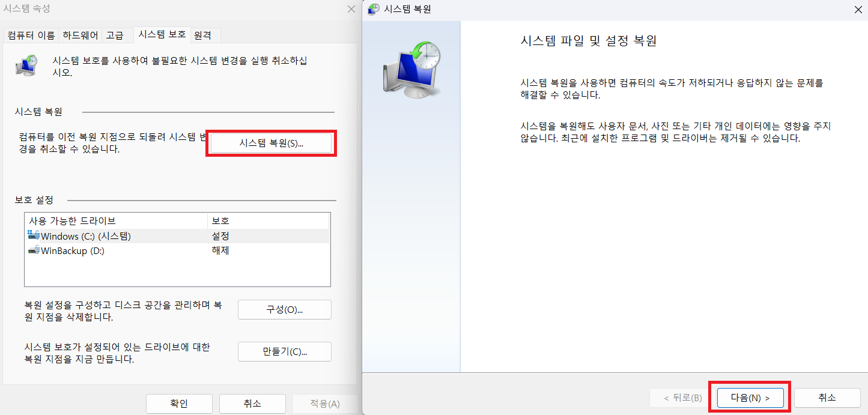868x415 pixels.
Task: Click the 보호 column header
Action: click(x=269, y=220)
